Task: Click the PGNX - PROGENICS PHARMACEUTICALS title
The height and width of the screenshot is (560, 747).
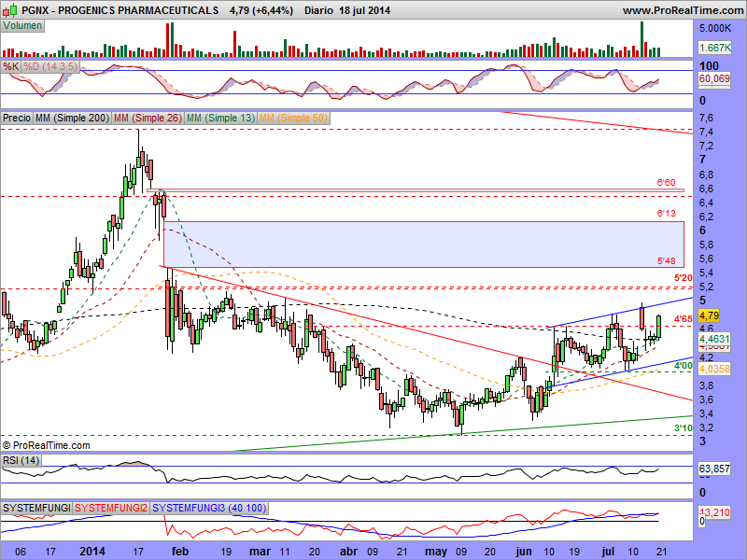Action: tap(120, 10)
